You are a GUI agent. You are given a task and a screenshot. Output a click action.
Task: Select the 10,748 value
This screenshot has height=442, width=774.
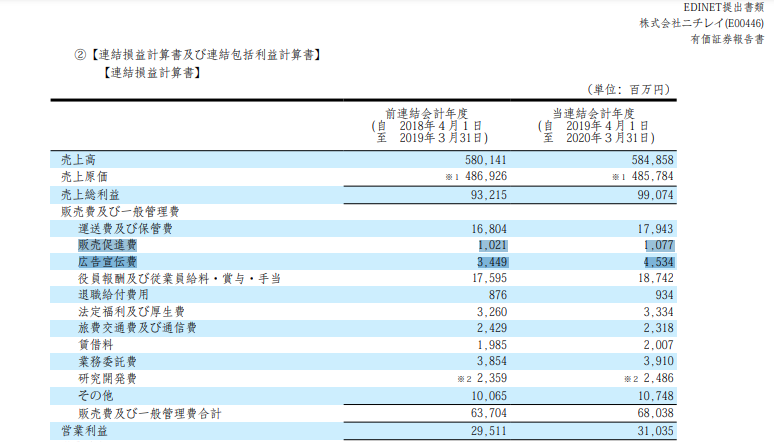[656, 396]
